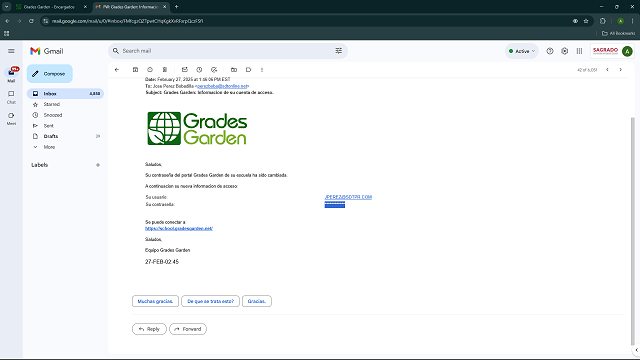
Task: Open Chrome profile icon
Action: [620, 21]
